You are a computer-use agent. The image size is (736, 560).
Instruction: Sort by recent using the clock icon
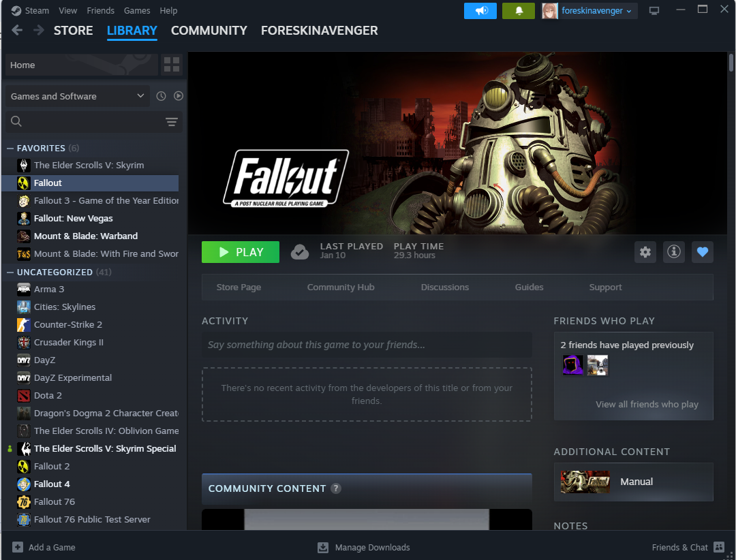[x=161, y=96]
